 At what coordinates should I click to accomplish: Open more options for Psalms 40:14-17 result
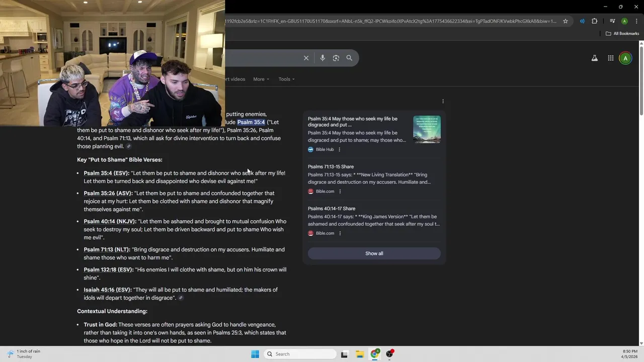point(340,233)
